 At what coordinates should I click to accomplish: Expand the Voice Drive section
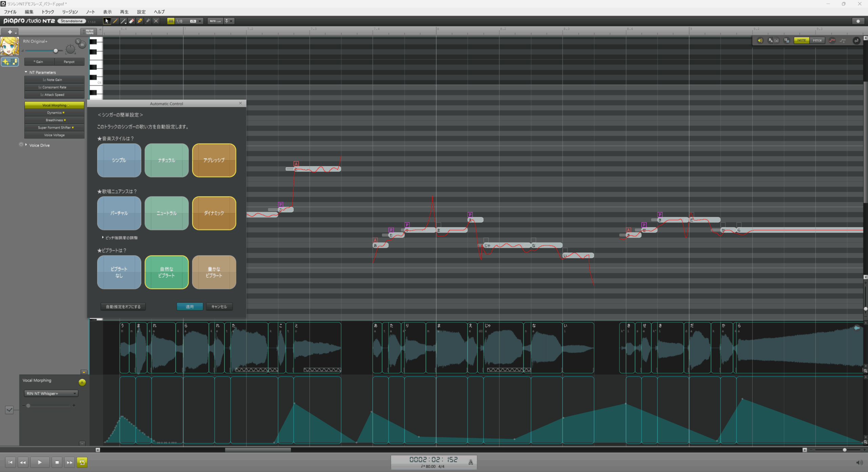tap(26, 145)
